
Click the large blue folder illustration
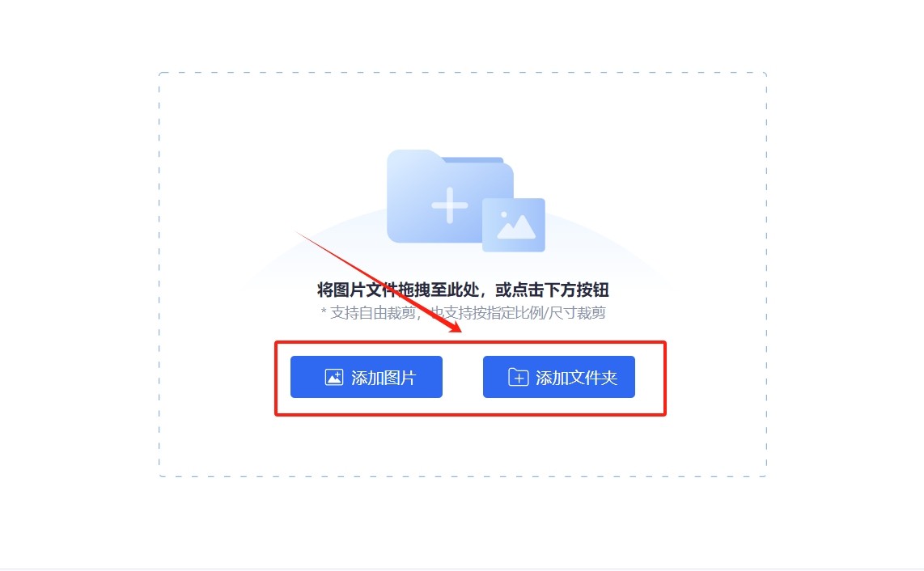pos(450,197)
